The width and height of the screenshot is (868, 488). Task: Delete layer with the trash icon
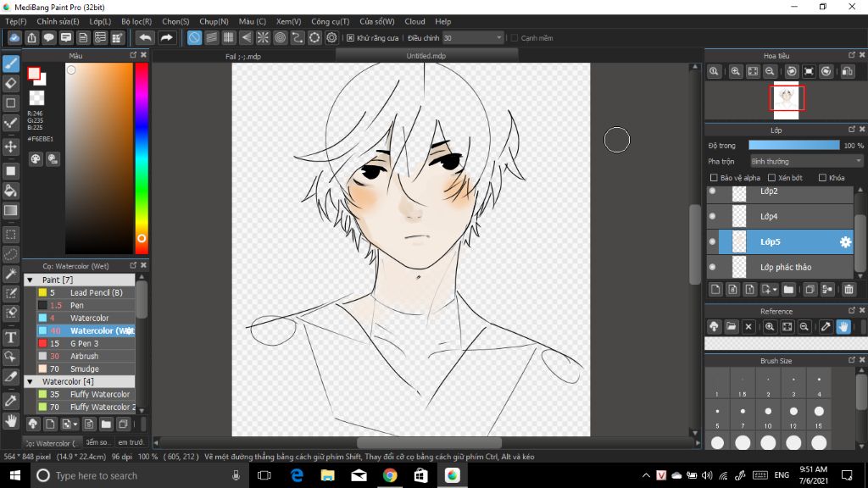849,290
